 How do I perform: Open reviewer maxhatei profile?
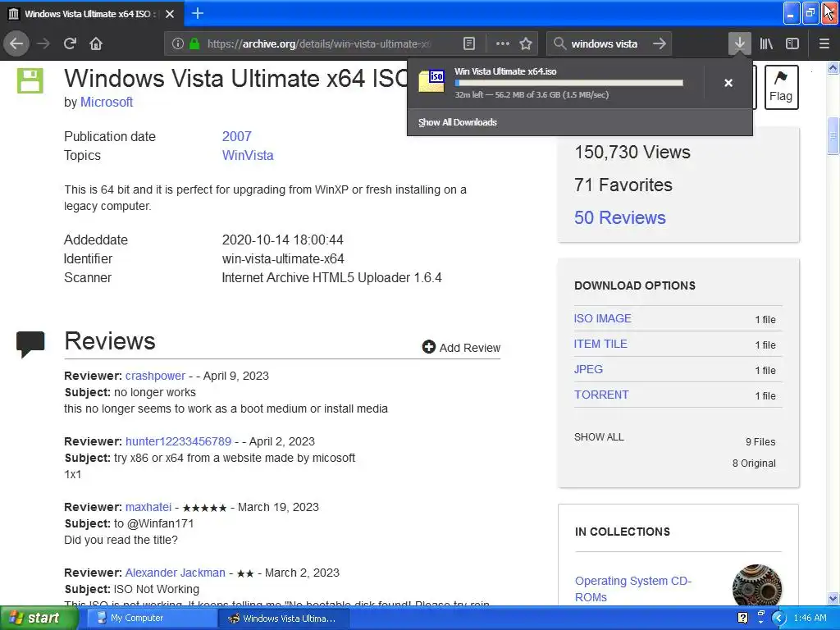coord(148,507)
